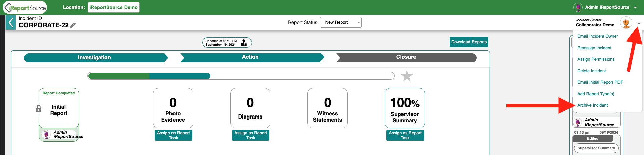Open the iReportSource Demo location selector

tap(113, 7)
